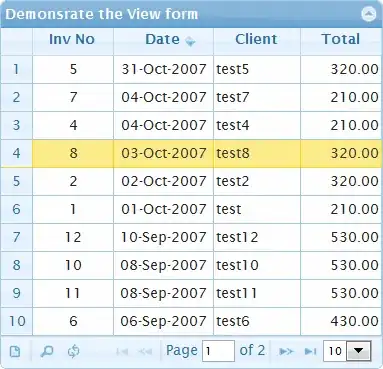The image size is (383, 369).
Task: Click row number 1
Action: coord(17,69)
